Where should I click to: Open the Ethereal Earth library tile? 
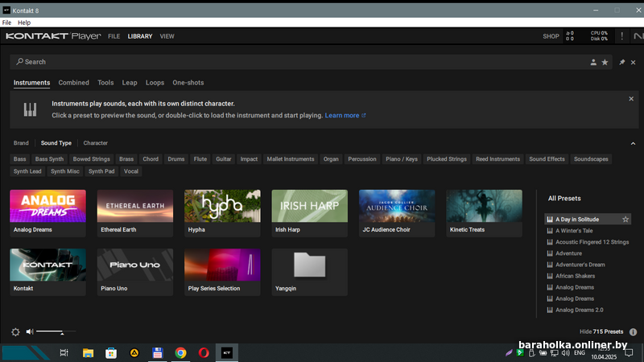(x=135, y=213)
